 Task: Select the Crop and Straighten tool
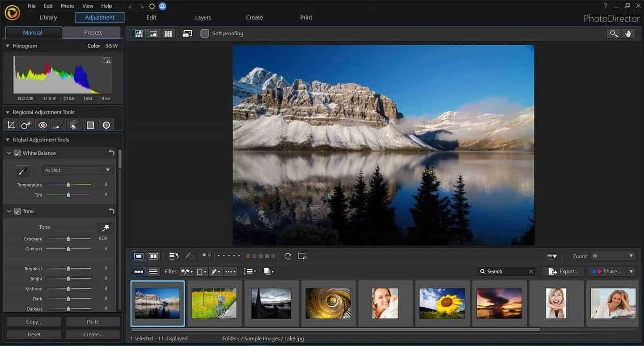12,125
